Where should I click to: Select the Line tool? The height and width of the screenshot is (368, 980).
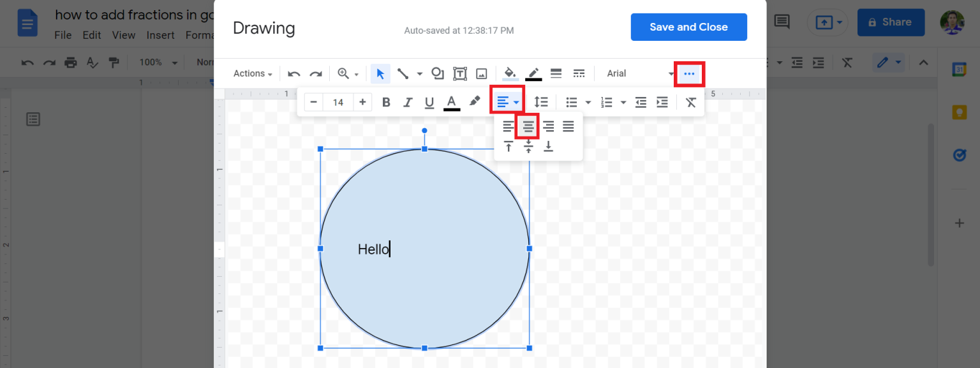coord(403,73)
